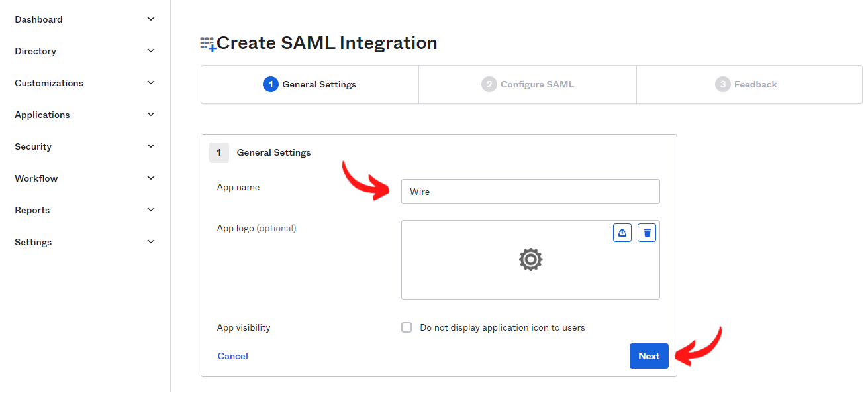Click the gear placeholder logo image
Viewport: 868px width, 405px height.
pos(530,259)
